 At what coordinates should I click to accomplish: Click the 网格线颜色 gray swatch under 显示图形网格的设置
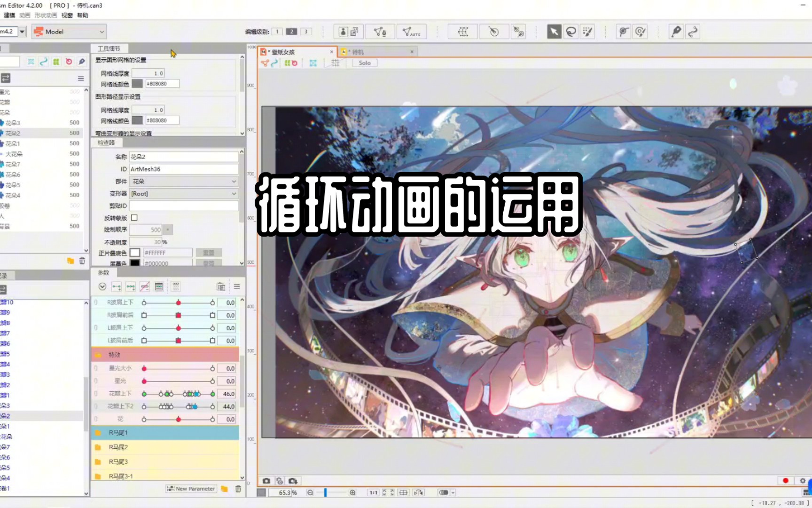[x=137, y=84]
